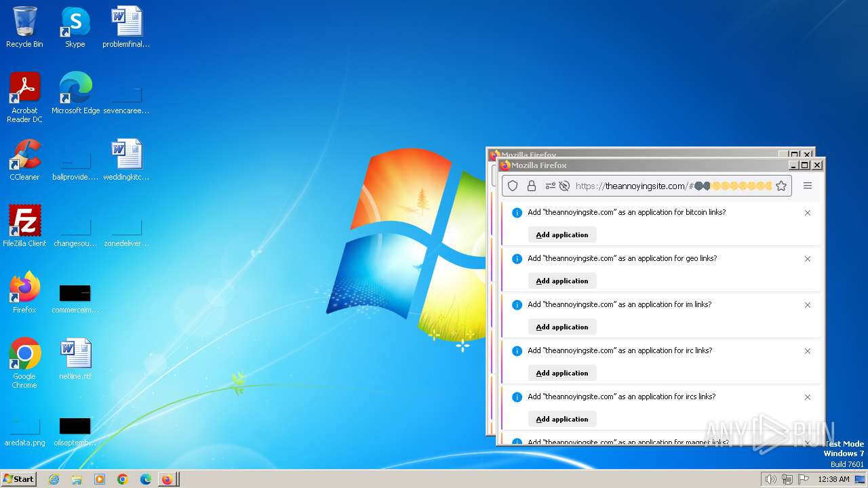
Task: Click the site security padlock icon
Action: [532, 186]
